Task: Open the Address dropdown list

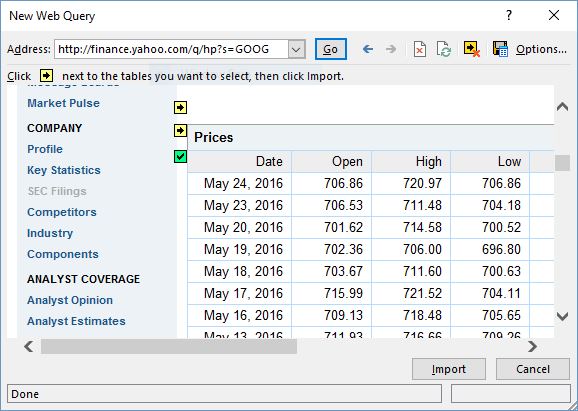Action: tap(296, 49)
